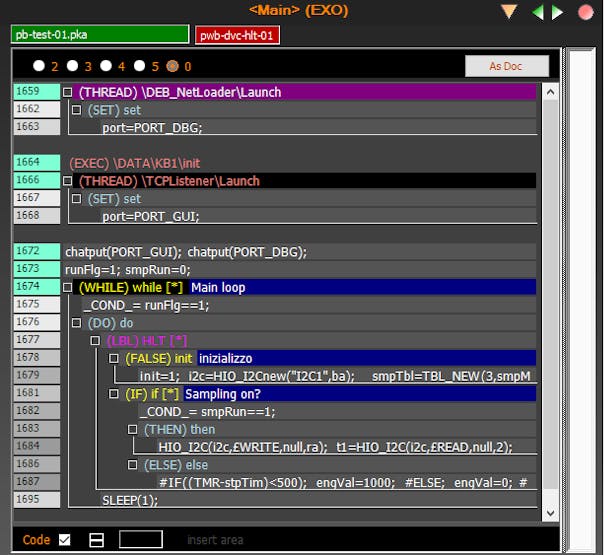Click the init=1; i2c=HIO_I2Cnew code line
The width and height of the screenshot is (607, 555).
pyautogui.click(x=335, y=376)
